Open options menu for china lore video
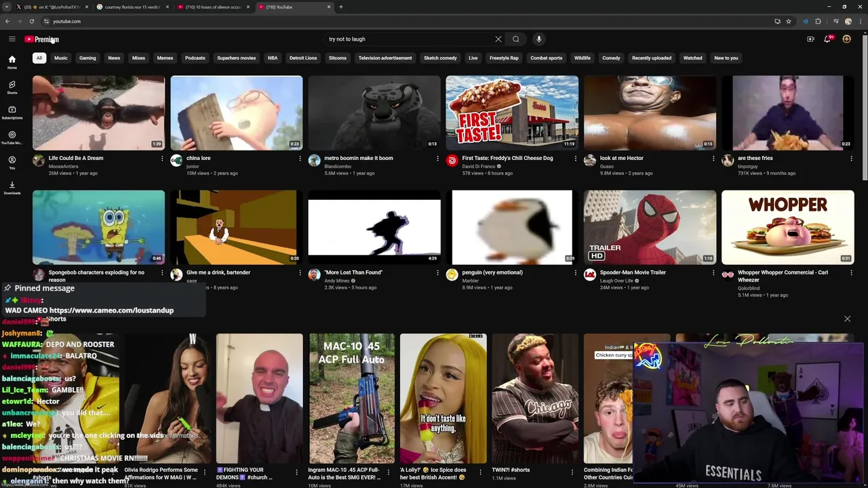The image size is (868, 488). click(x=300, y=158)
